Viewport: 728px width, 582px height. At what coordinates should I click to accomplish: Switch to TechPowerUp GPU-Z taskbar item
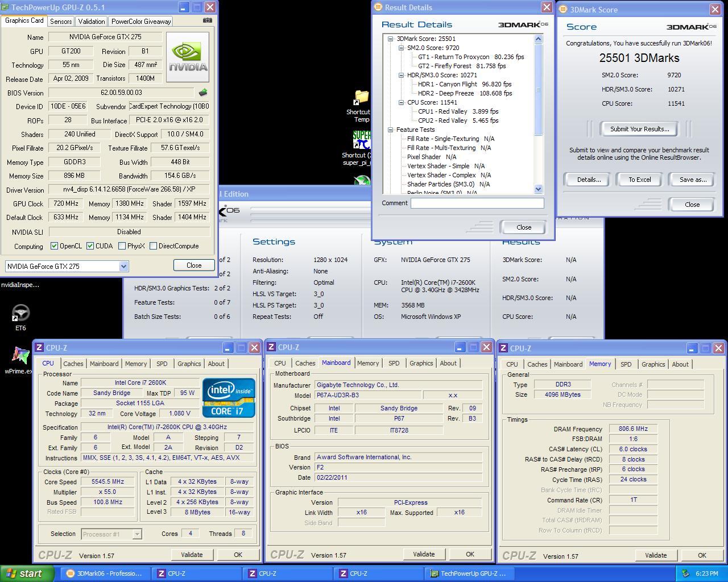[470, 573]
